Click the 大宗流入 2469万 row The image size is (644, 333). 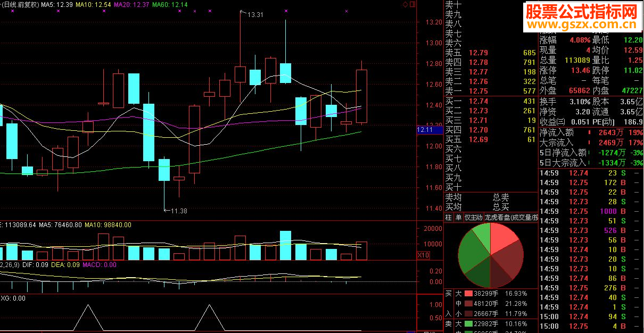coord(591,143)
